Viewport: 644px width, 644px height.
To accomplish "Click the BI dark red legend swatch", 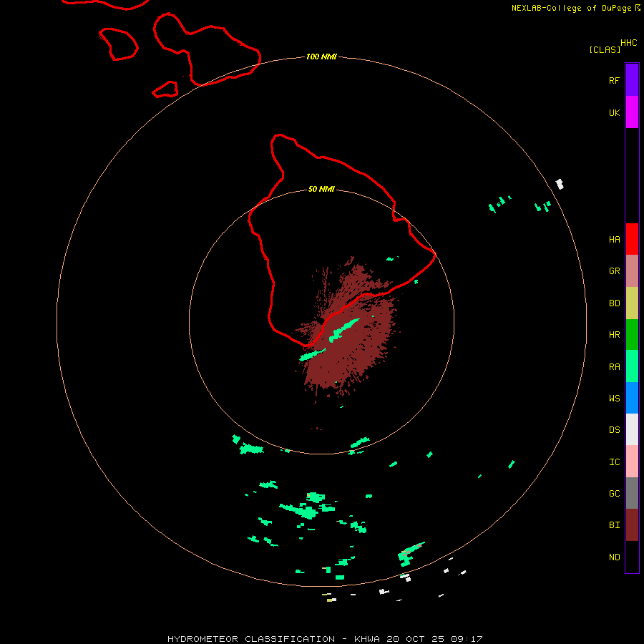I will tap(632, 525).
